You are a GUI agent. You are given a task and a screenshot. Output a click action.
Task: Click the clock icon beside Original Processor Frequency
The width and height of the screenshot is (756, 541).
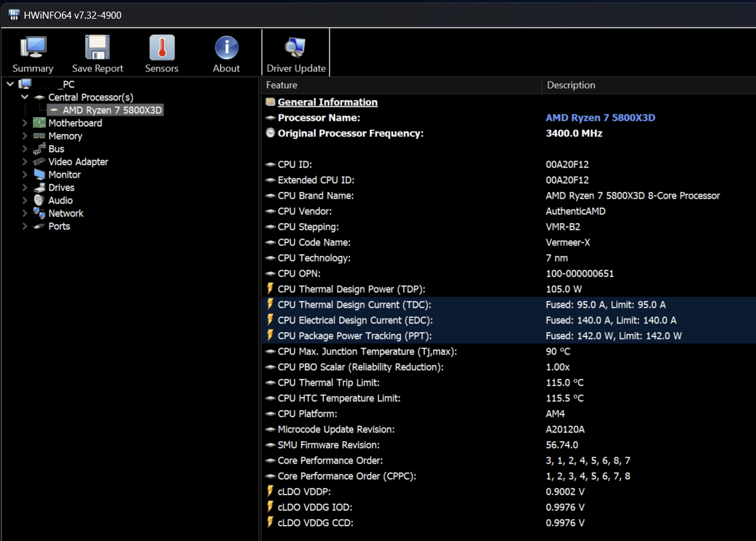pos(271,133)
